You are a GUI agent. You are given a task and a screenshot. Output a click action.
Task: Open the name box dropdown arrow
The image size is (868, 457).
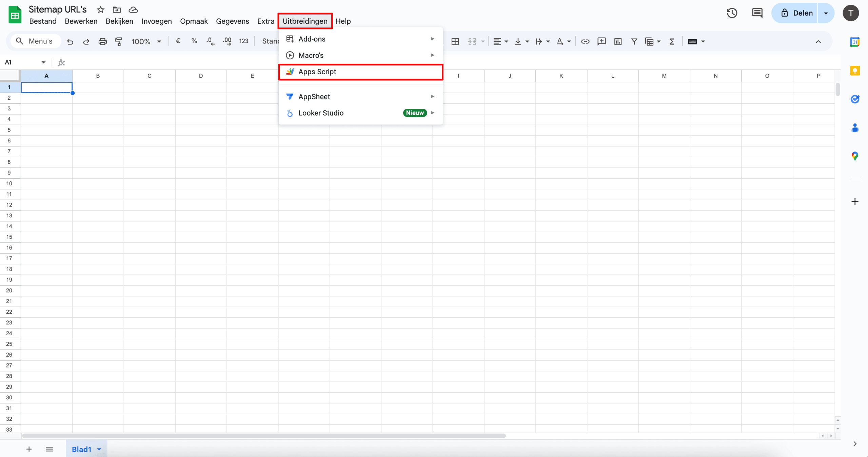click(x=43, y=62)
